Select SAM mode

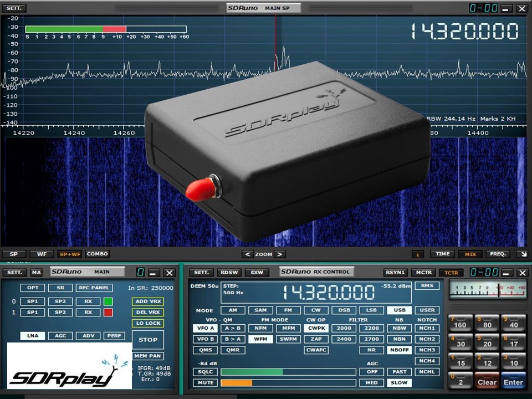click(260, 310)
